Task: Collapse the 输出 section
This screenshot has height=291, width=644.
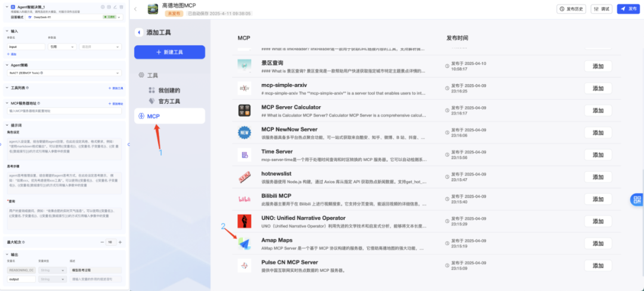Action: [7, 255]
